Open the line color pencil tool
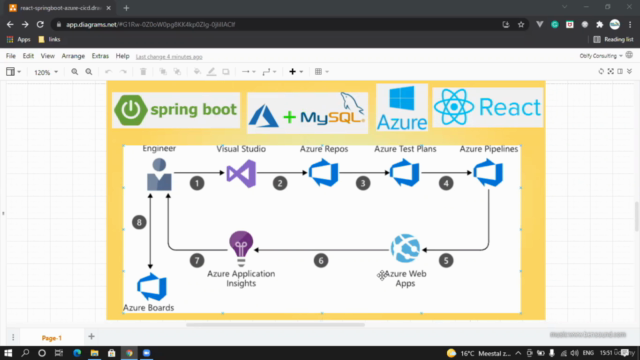 point(211,72)
